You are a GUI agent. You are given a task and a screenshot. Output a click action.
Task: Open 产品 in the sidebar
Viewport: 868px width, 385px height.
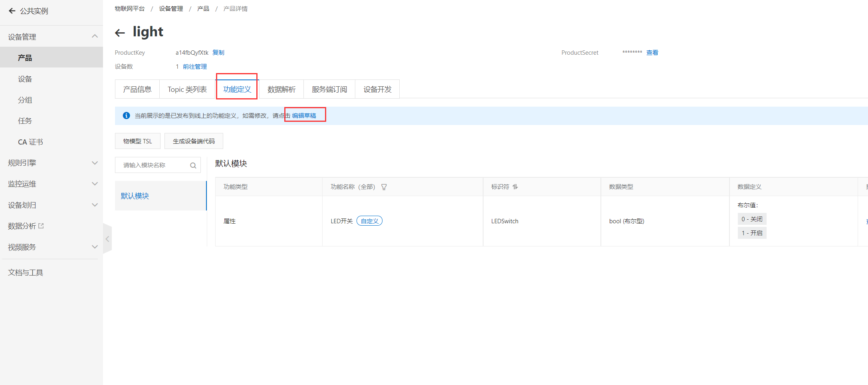click(52, 58)
